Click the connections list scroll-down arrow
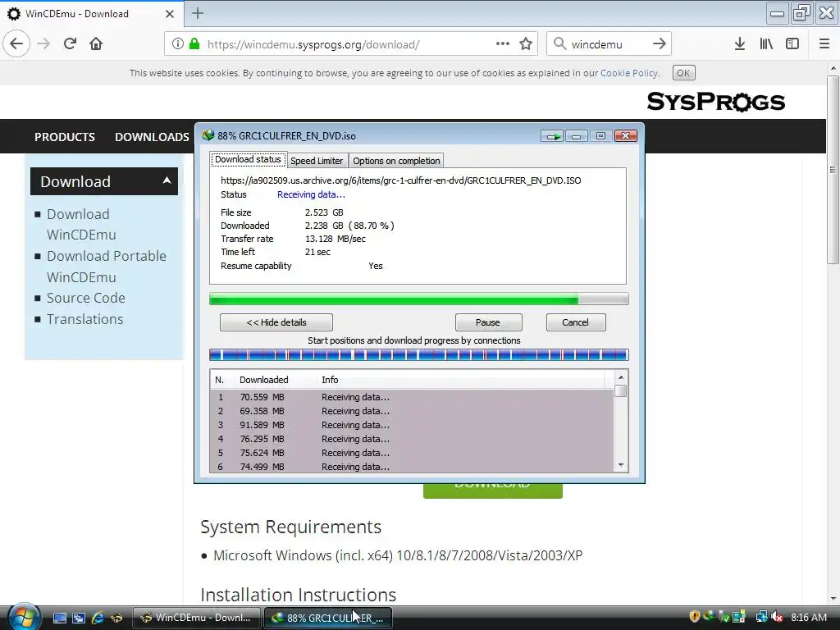840x630 pixels. point(621,465)
